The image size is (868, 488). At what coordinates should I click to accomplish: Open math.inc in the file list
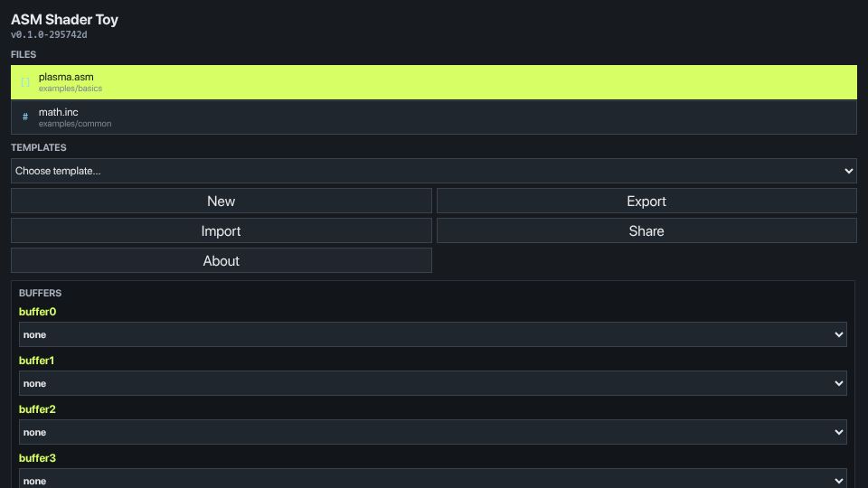click(433, 117)
